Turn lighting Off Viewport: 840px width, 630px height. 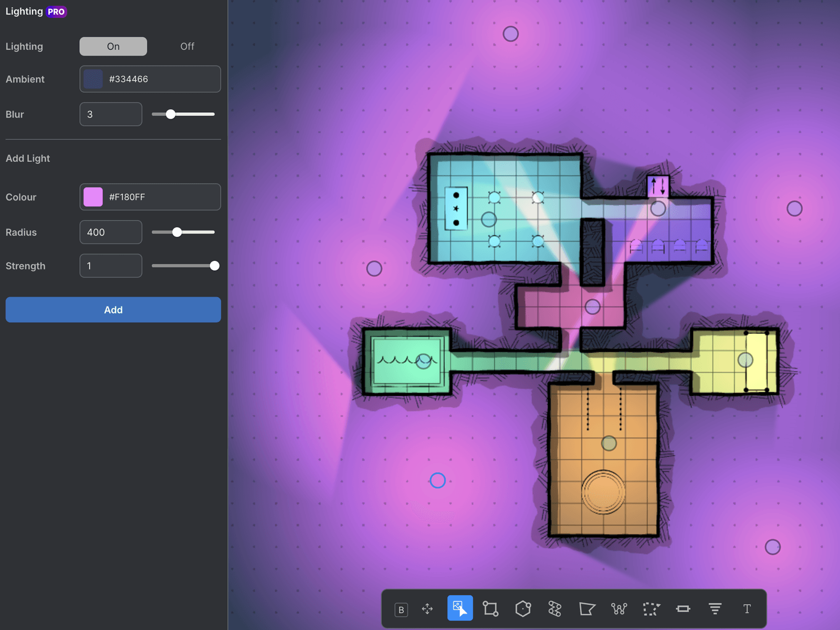point(187,46)
